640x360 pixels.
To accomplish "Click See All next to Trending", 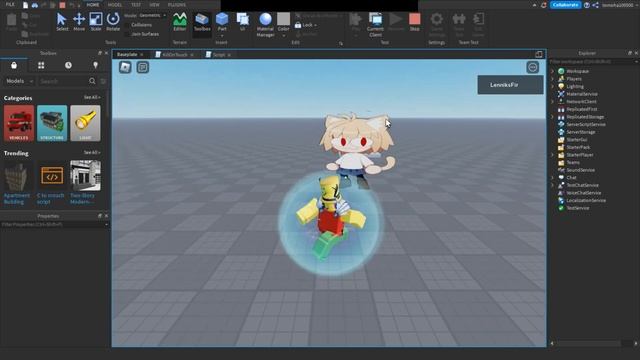I will (92, 153).
